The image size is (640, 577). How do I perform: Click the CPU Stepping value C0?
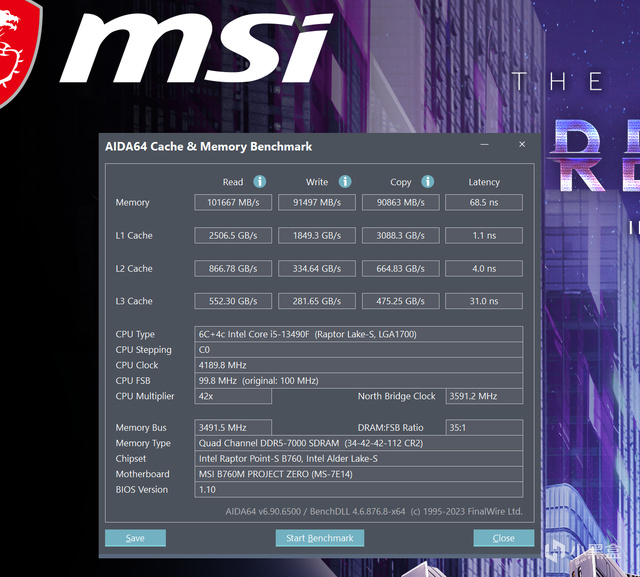(359, 350)
